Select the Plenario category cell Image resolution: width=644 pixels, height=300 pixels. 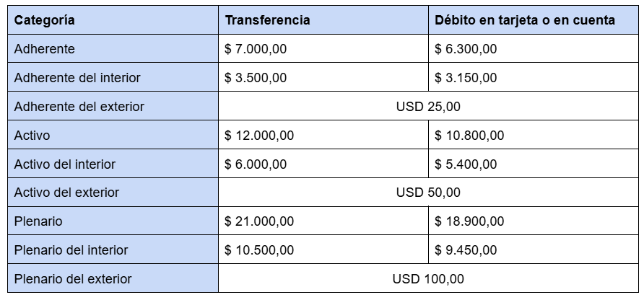[x=39, y=221]
